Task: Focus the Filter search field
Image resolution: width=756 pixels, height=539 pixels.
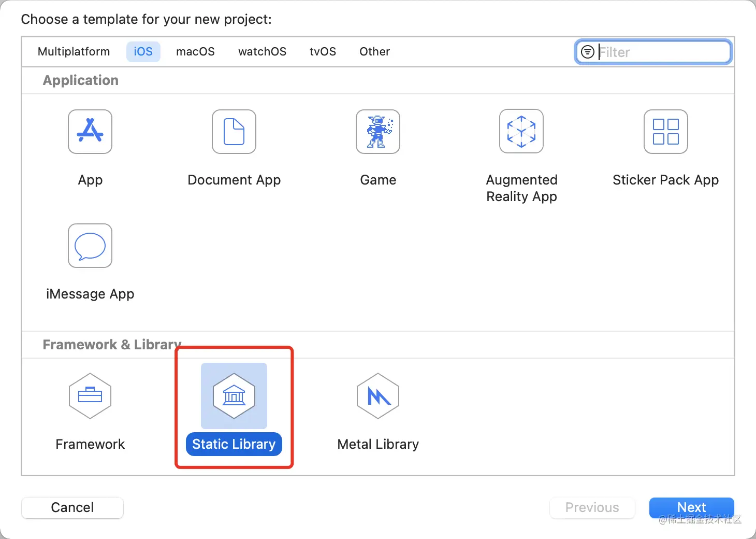Action: pos(653,52)
